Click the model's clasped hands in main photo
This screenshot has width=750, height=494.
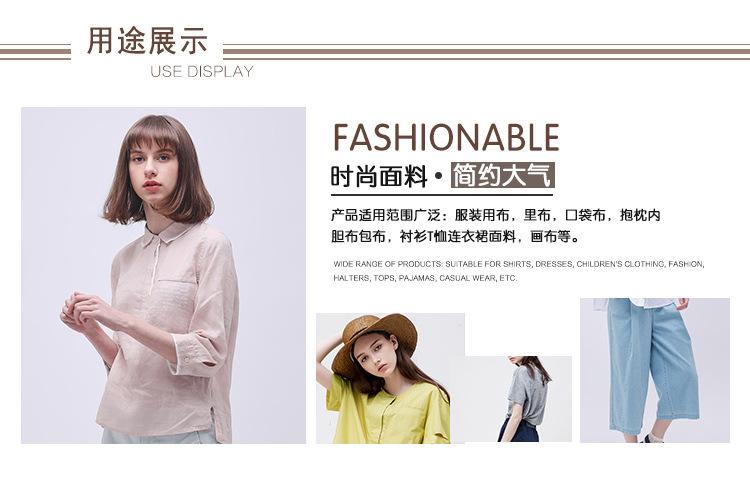[x=80, y=311]
